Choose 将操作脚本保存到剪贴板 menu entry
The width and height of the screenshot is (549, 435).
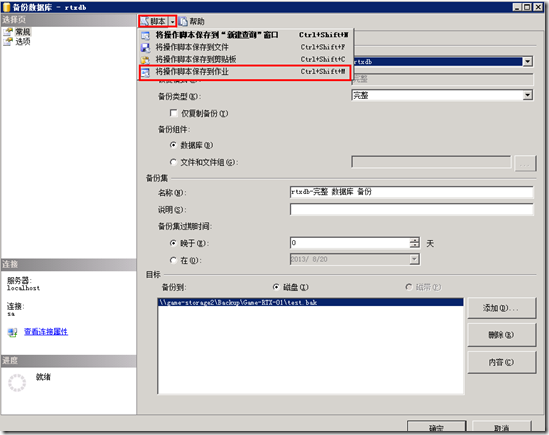coord(245,60)
